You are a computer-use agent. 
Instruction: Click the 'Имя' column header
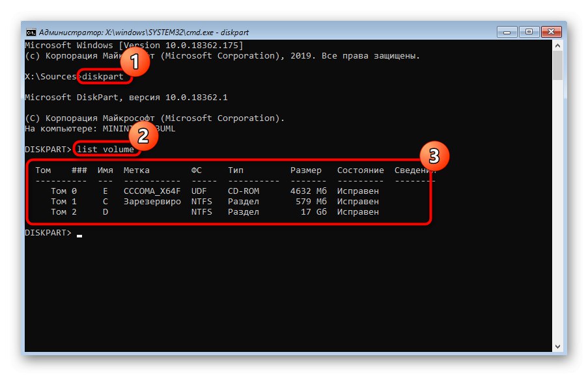(x=105, y=170)
